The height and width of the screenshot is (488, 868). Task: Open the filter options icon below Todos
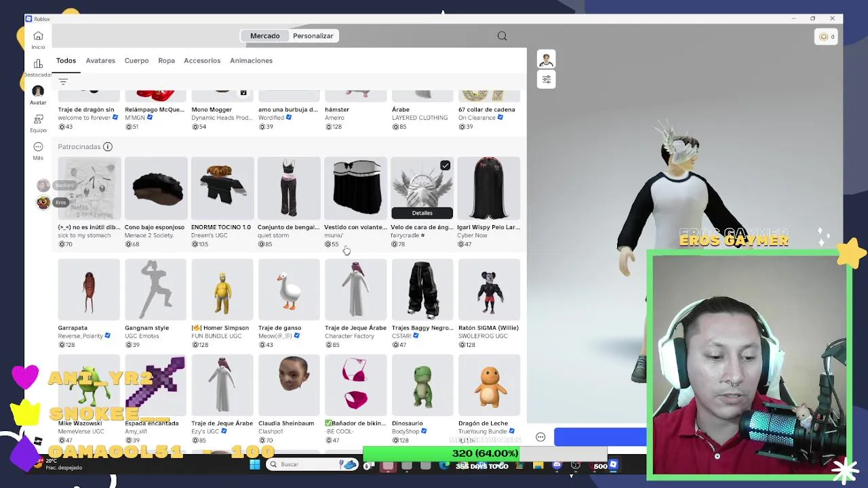(x=63, y=82)
